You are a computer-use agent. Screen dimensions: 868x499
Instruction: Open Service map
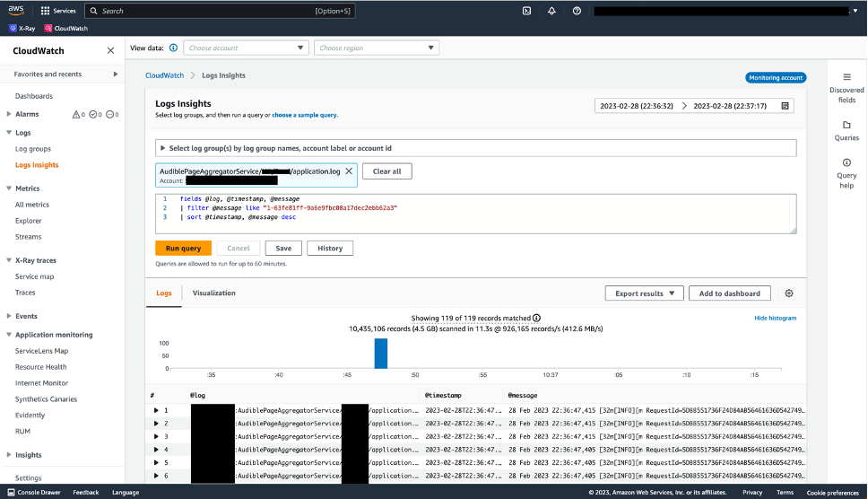click(x=34, y=276)
